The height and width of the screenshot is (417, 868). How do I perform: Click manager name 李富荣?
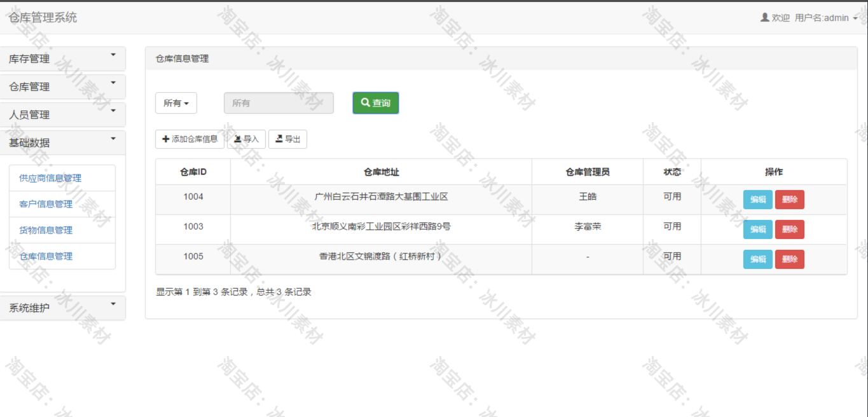point(588,227)
